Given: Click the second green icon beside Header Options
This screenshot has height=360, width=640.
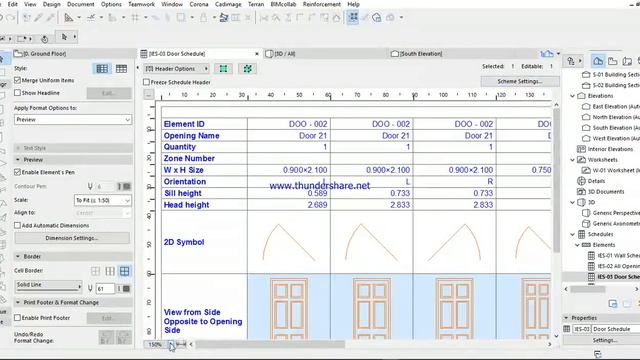Looking at the screenshot, I should (247, 69).
